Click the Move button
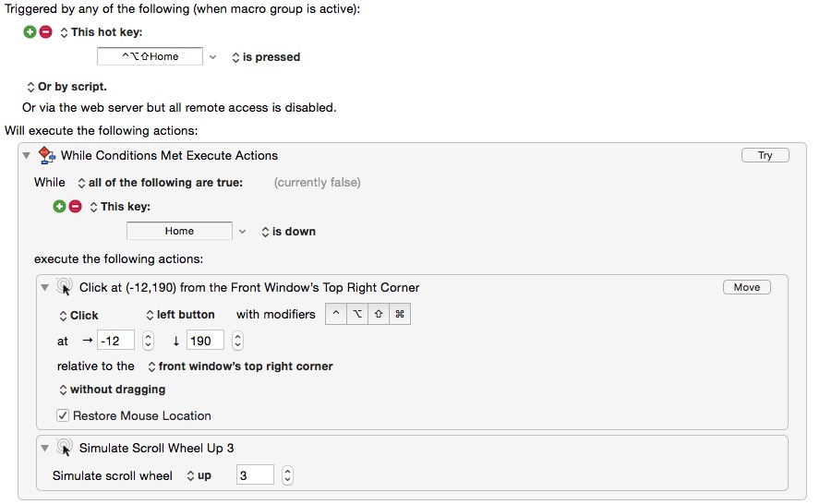Viewport: 820px width, 504px height. 747,287
